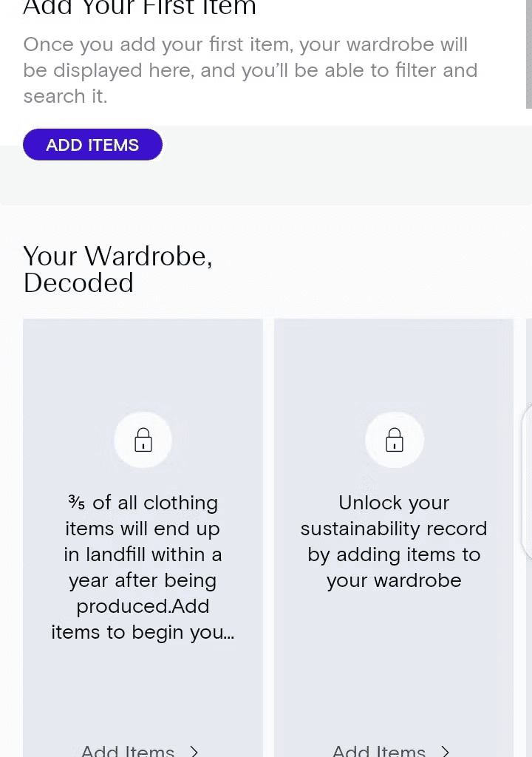Click the vertical scrollbar thumb

[x=528, y=54]
